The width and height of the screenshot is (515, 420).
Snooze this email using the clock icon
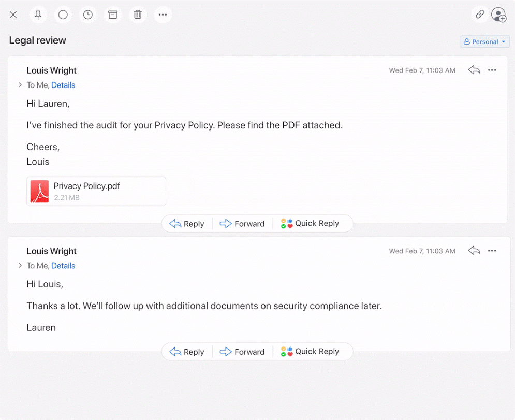(x=87, y=15)
